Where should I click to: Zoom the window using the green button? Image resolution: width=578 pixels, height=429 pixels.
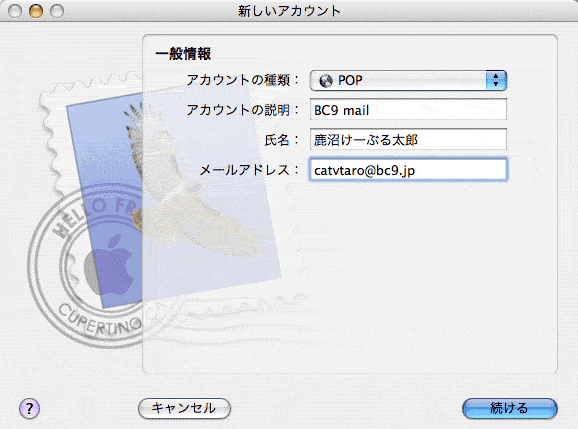click(x=57, y=11)
